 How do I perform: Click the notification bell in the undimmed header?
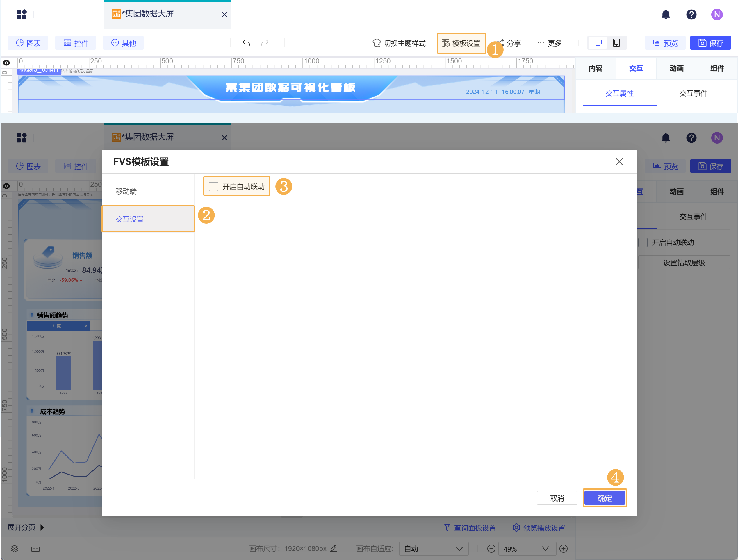(x=666, y=14)
